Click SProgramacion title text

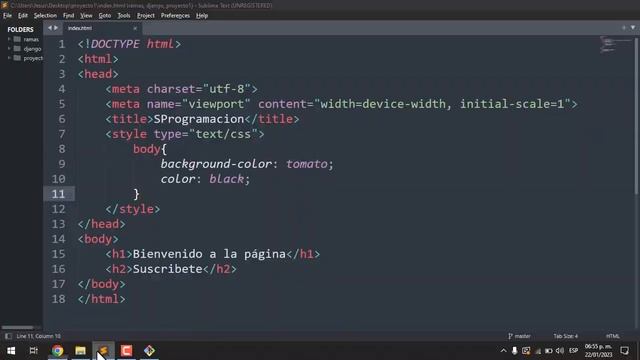199,119
